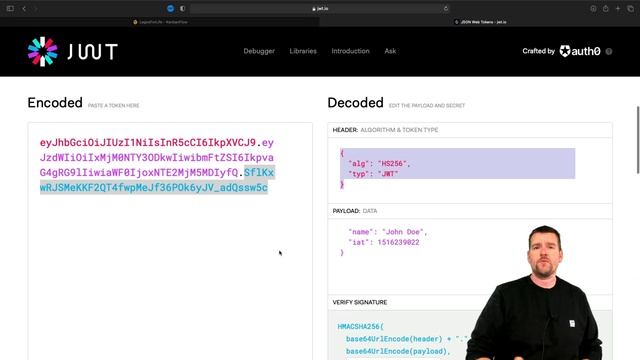Click the HMACSHA256( line
The image size is (640, 360).
[360, 327]
